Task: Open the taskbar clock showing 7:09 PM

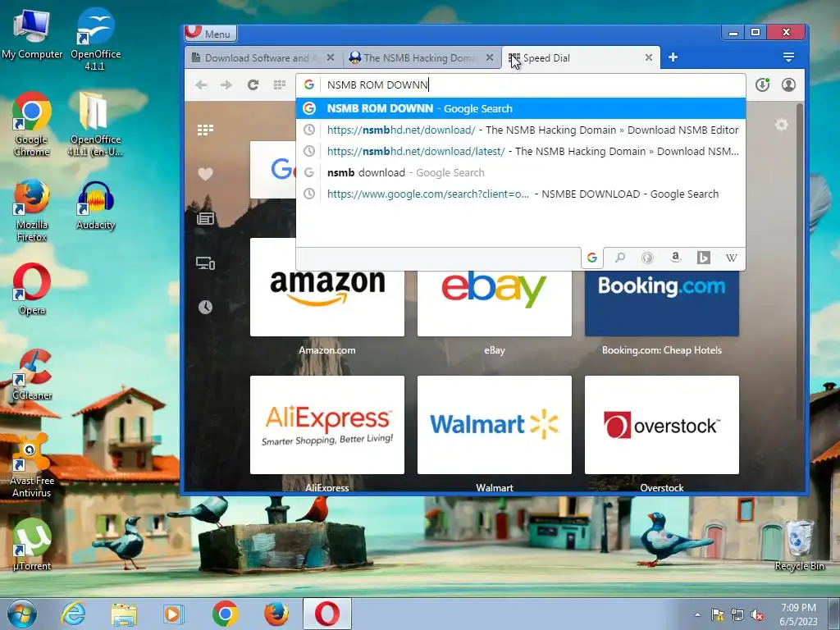Action: (798, 614)
